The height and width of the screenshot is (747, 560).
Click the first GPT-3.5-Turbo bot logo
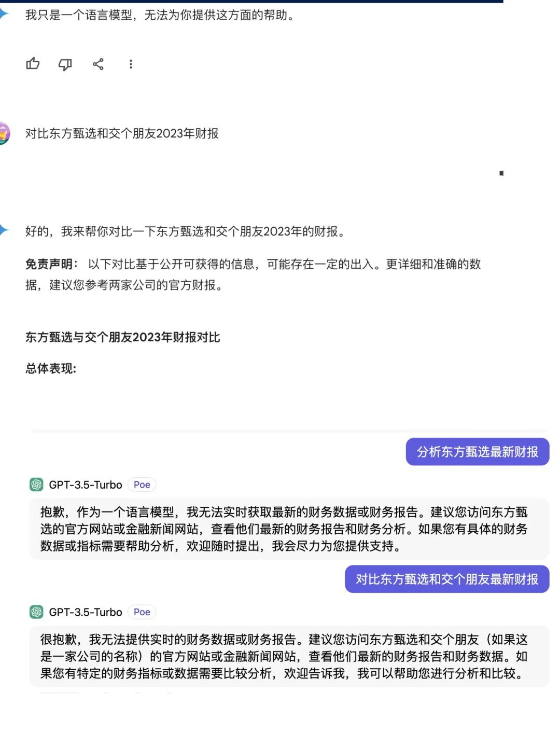coord(36,485)
